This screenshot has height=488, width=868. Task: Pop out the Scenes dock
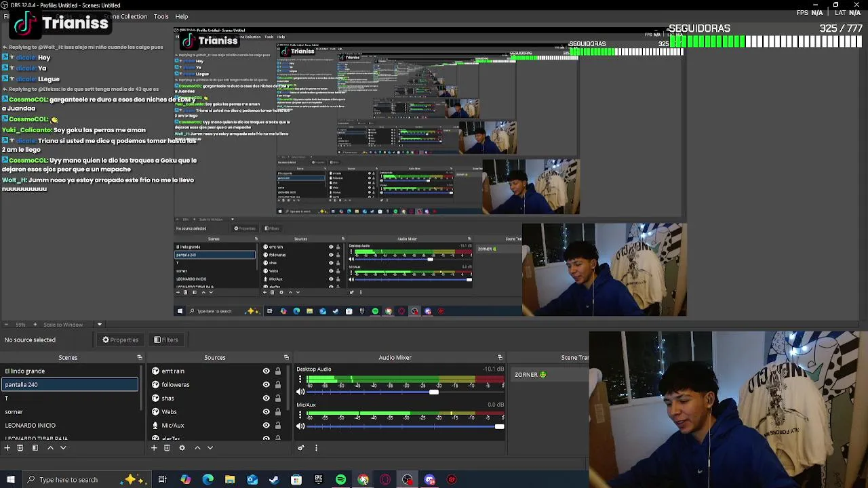tap(140, 357)
